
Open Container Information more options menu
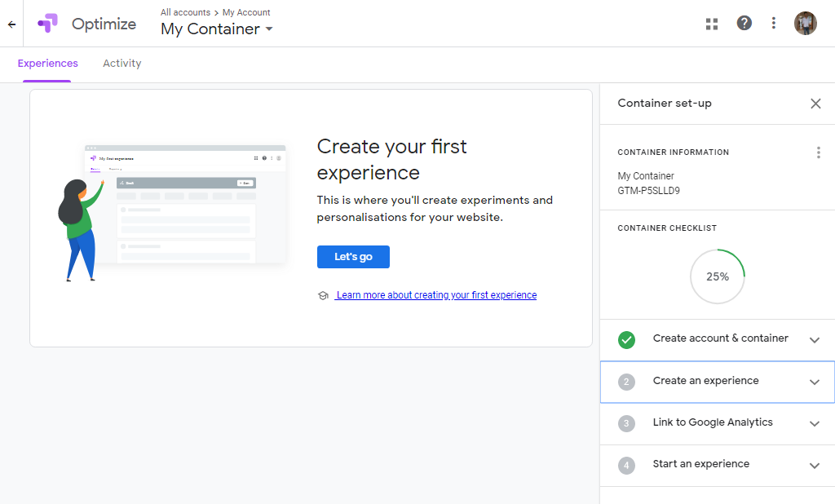click(819, 153)
